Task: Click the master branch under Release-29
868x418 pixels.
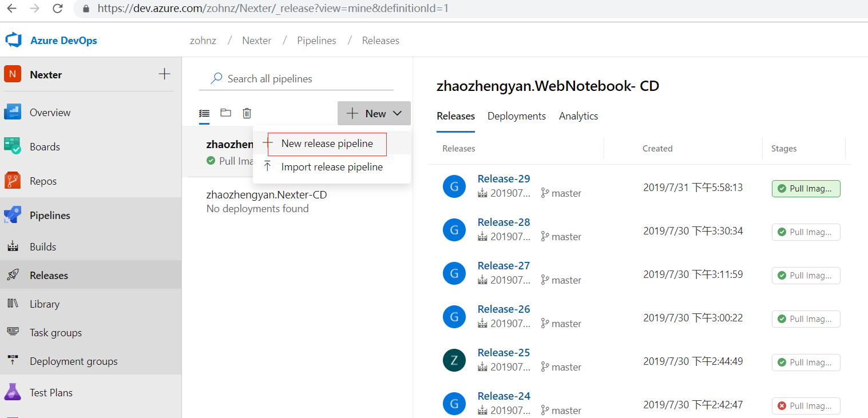Action: pyautogui.click(x=561, y=193)
